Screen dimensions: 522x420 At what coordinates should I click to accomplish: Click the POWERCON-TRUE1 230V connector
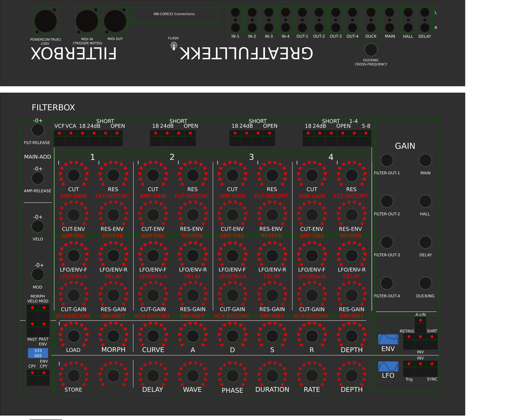point(46,21)
